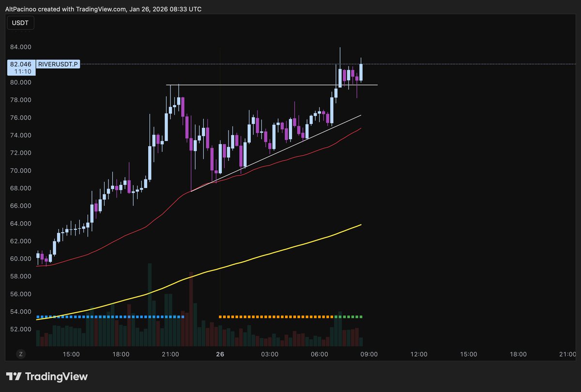Click the 80.000 price axis label

tap(20, 82)
